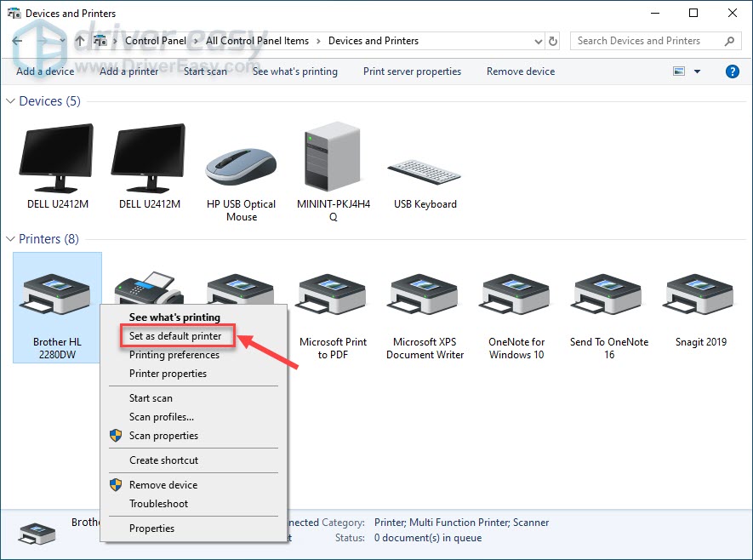This screenshot has height=560, width=753.
Task: Open the address bar history dropdown
Action: pyautogui.click(x=538, y=41)
